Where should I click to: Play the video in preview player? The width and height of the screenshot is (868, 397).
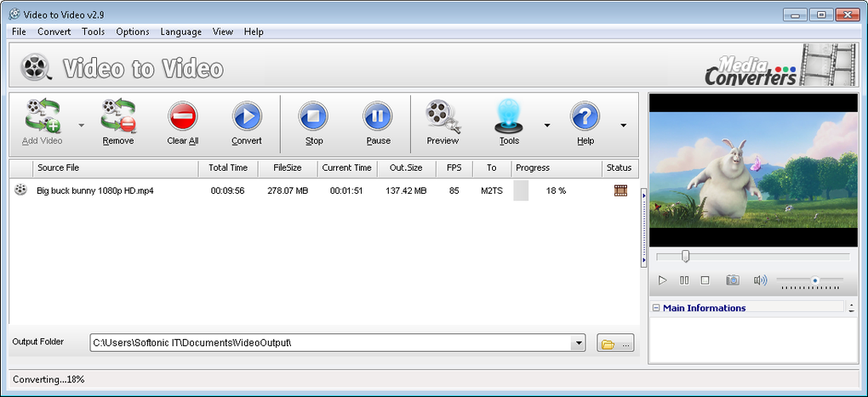663,280
